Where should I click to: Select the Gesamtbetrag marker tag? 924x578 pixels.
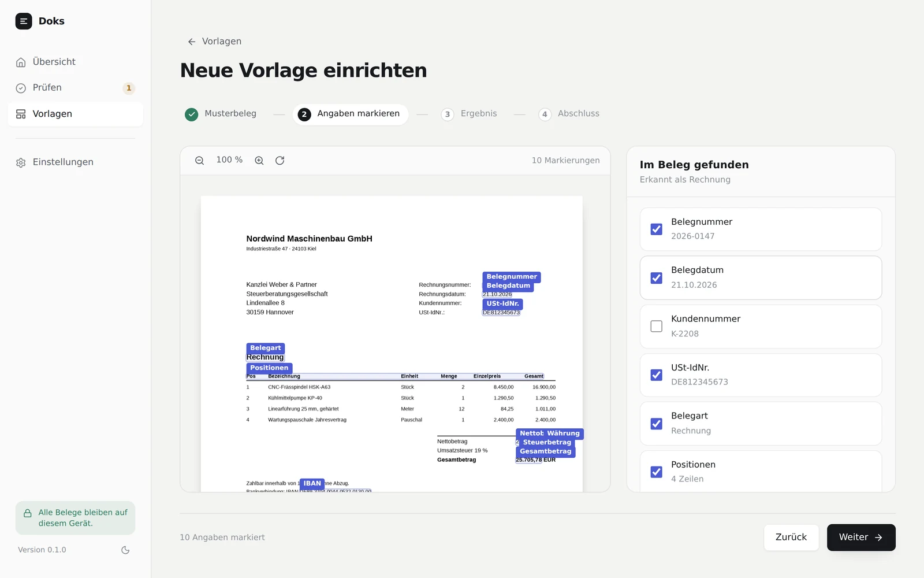(546, 451)
